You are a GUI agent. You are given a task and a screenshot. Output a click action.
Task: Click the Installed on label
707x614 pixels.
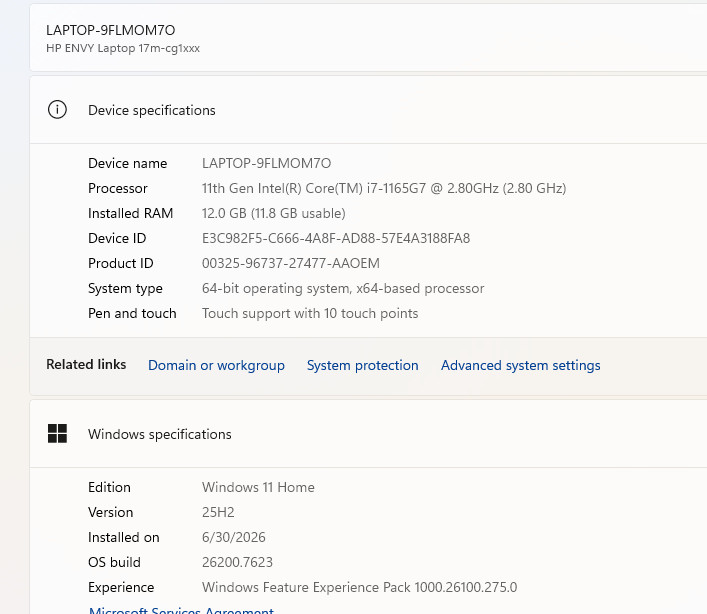[x=124, y=537]
